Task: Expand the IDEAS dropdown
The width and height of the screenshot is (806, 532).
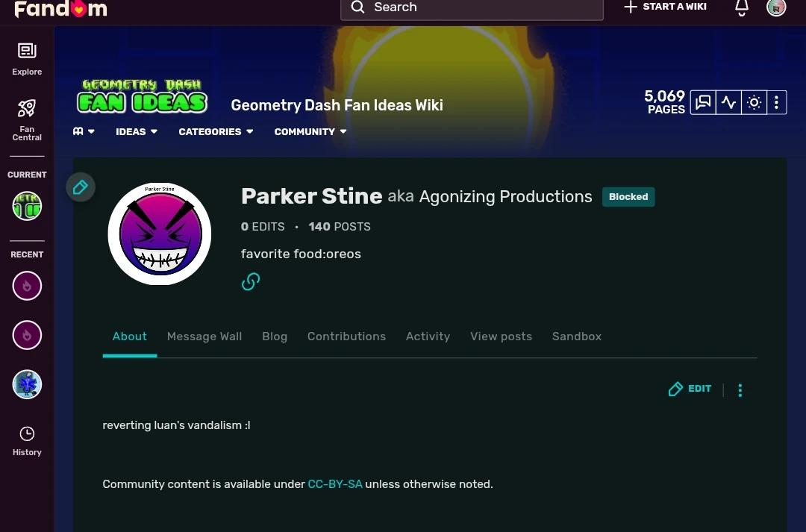Action: [136, 131]
